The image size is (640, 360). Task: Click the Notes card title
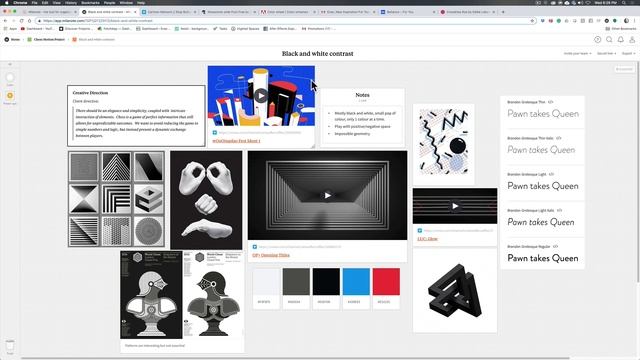[x=362, y=95]
